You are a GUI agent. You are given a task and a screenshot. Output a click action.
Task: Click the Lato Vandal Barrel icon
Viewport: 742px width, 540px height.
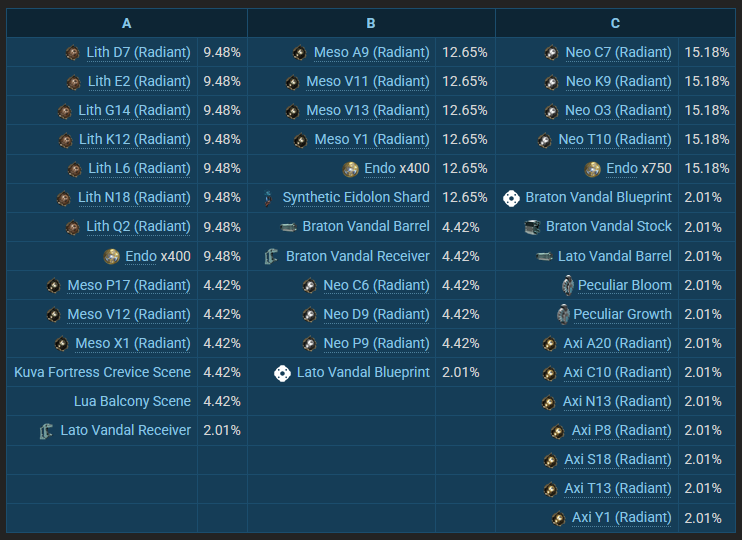pyautogui.click(x=544, y=257)
